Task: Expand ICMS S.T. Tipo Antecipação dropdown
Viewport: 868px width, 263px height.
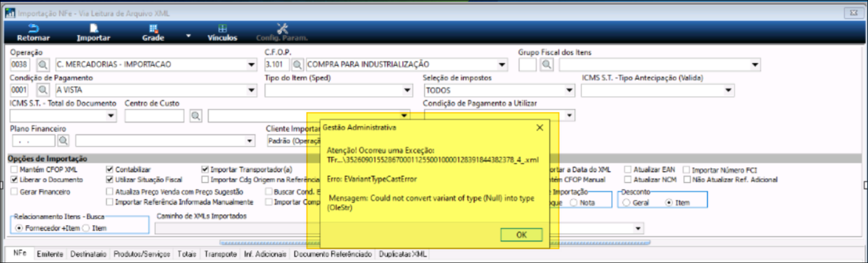Action: [x=728, y=90]
